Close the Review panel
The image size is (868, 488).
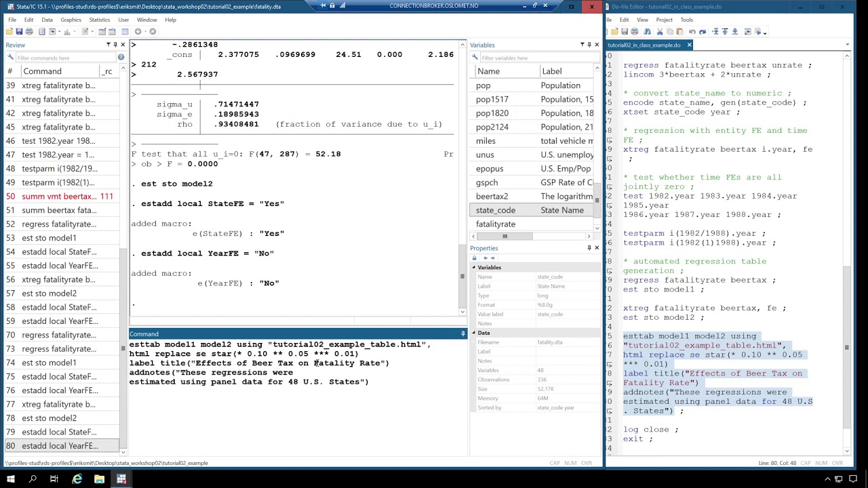pyautogui.click(x=123, y=45)
